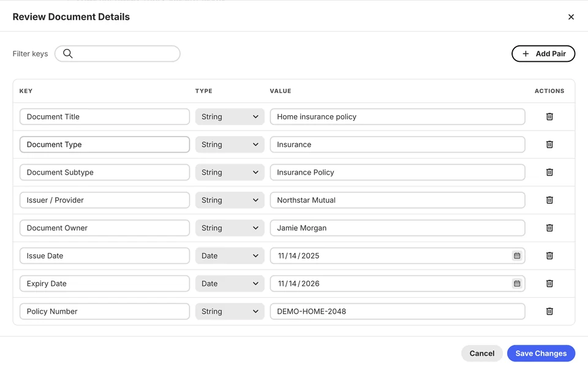Open type dropdown for Document Subtype

230,172
